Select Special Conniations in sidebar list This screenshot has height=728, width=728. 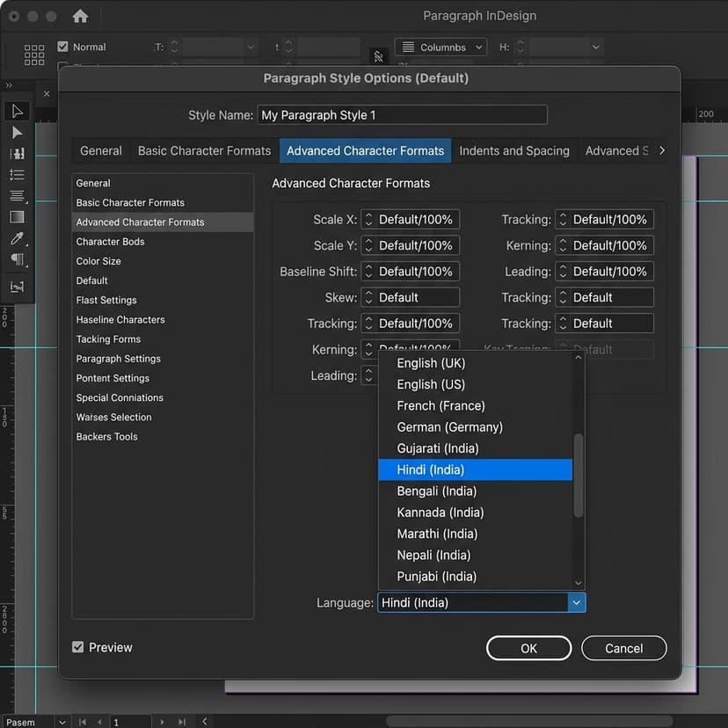pyautogui.click(x=163, y=398)
